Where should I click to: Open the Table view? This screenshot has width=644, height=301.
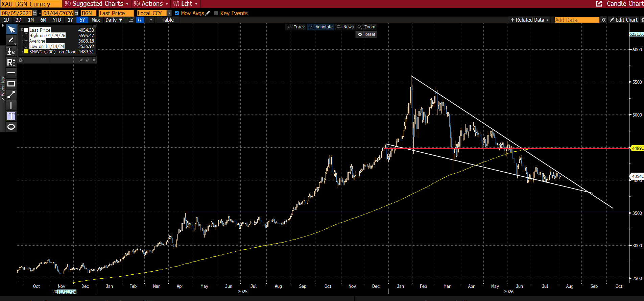tap(168, 20)
